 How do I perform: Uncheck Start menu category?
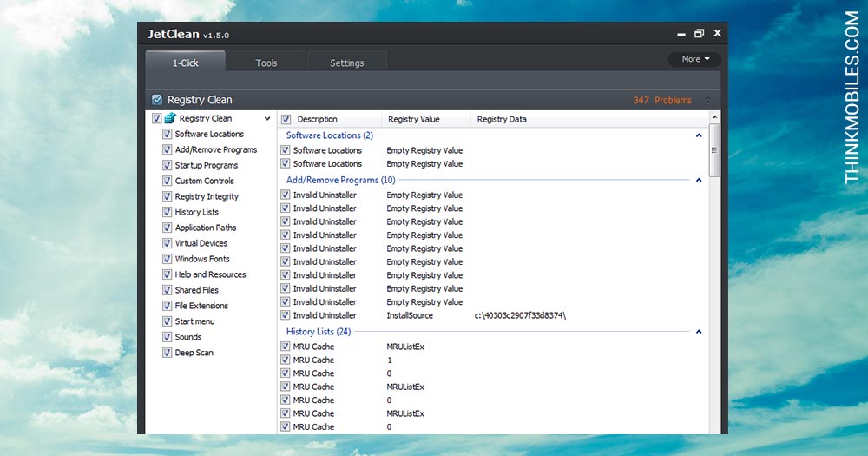[167, 321]
